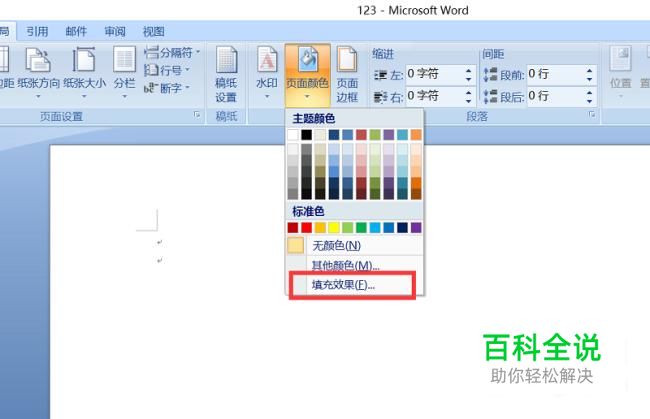
Task: Switch to the 审阅 tab
Action: tap(115, 31)
